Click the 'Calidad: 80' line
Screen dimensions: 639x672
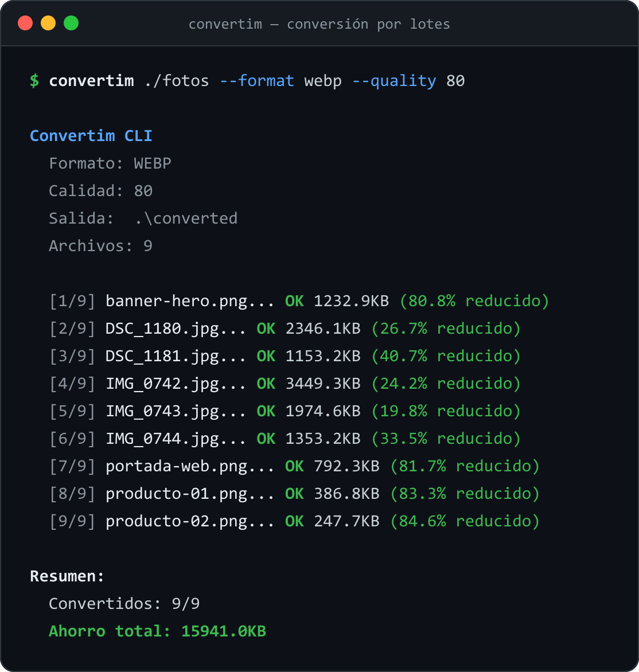pos(101,191)
